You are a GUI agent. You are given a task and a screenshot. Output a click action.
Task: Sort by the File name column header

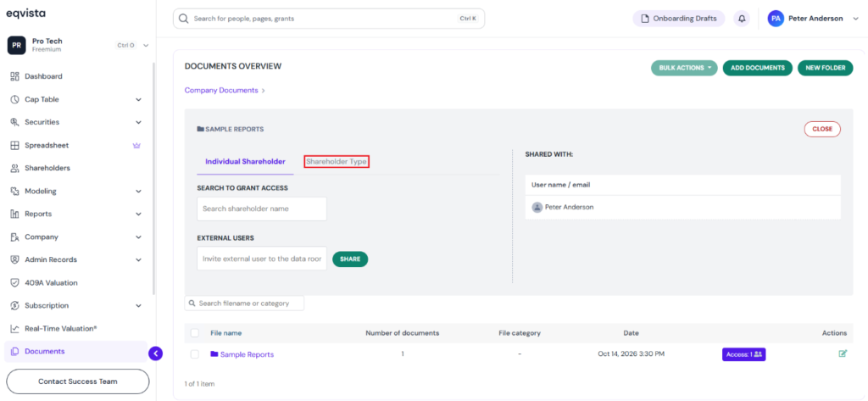click(x=225, y=333)
